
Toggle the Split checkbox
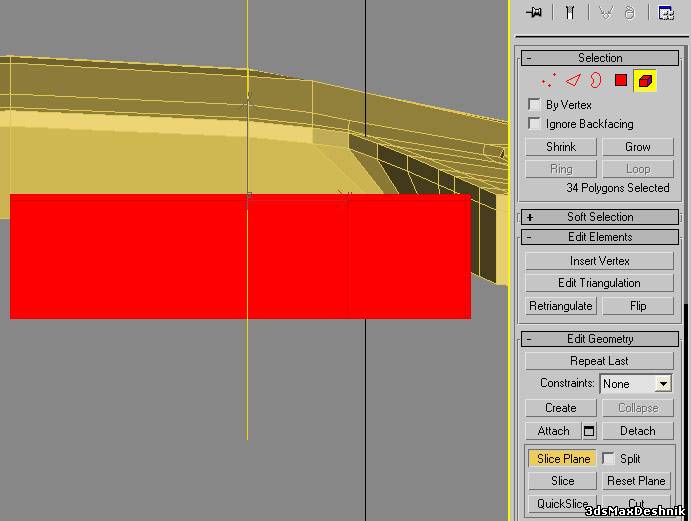(608, 458)
